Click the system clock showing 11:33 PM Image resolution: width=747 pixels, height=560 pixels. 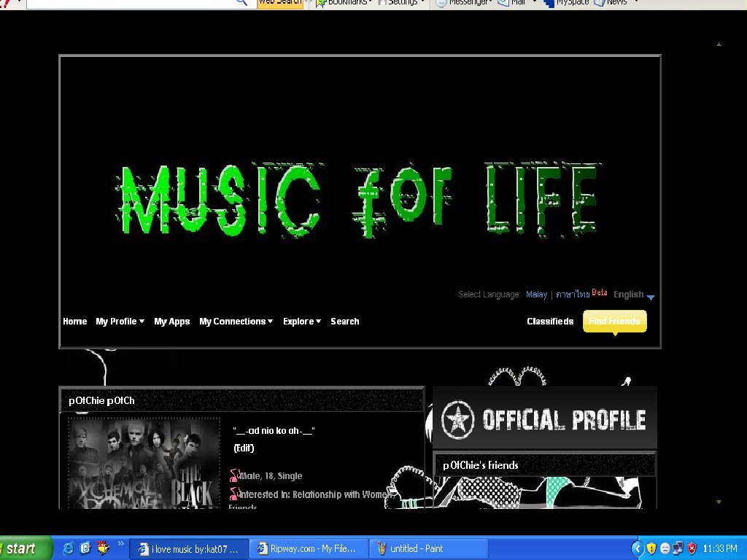point(720,548)
